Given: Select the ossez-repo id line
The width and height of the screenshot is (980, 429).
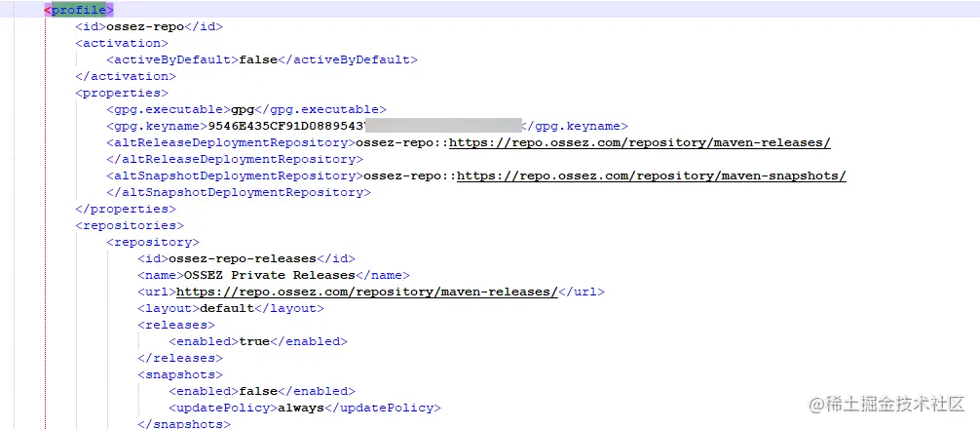Looking at the screenshot, I should [149, 27].
